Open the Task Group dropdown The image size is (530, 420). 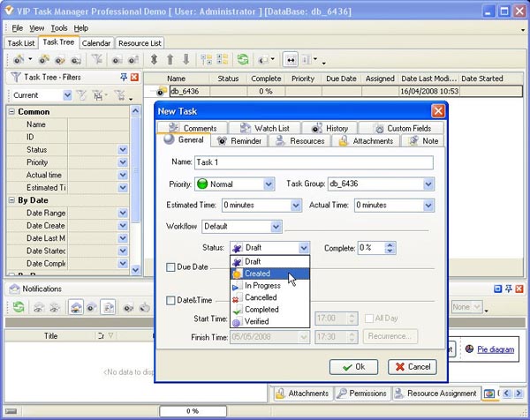point(428,184)
